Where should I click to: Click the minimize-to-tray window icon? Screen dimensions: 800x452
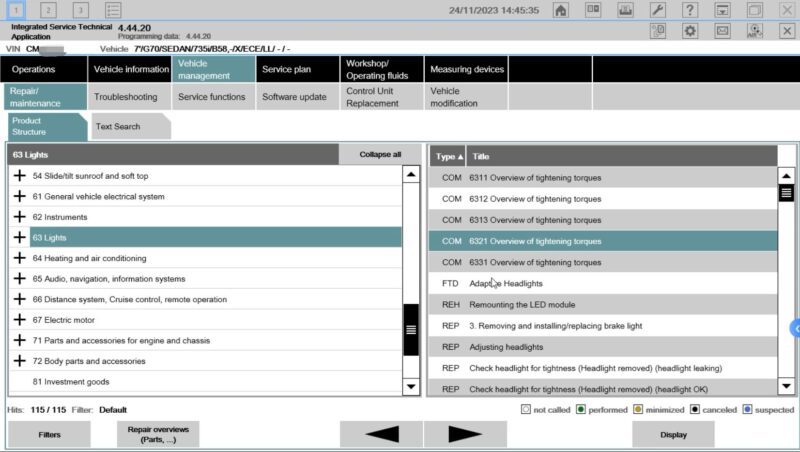722,10
